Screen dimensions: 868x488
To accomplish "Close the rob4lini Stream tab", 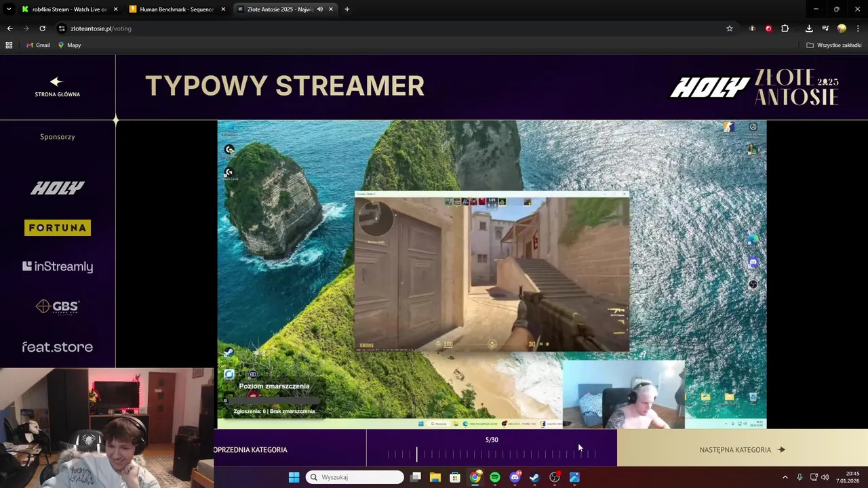I will pyautogui.click(x=115, y=9).
